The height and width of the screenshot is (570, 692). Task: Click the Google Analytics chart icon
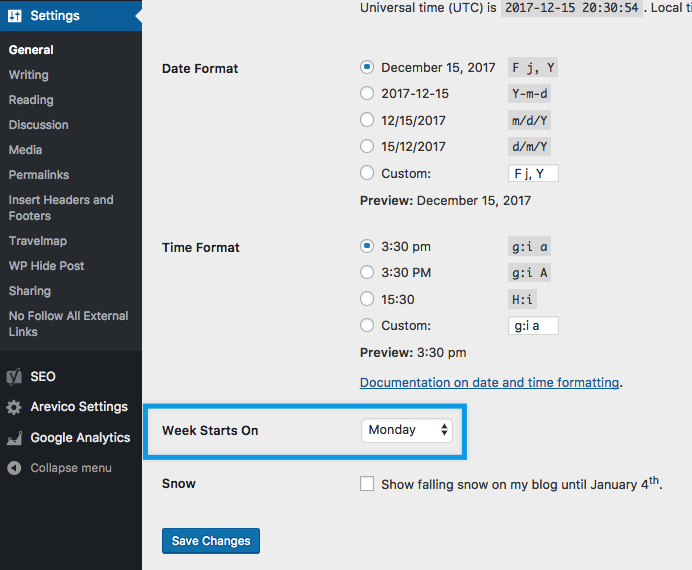click(14, 438)
